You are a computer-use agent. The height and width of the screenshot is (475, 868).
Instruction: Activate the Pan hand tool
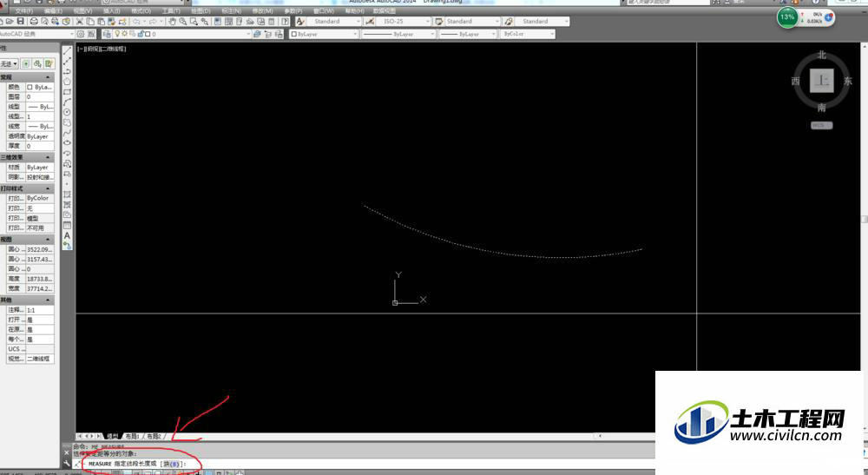pos(172,22)
